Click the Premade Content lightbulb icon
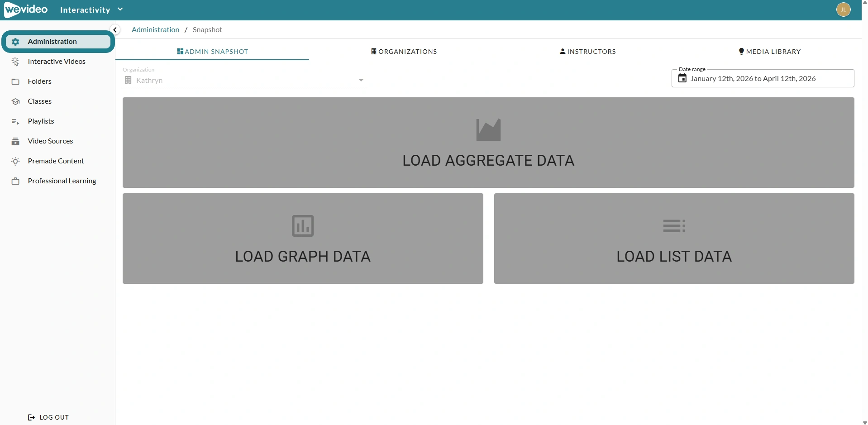The height and width of the screenshot is (425, 868). click(15, 161)
